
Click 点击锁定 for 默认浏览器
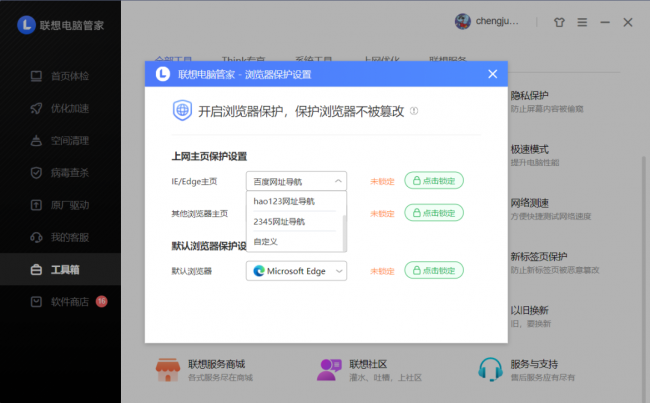(x=434, y=270)
